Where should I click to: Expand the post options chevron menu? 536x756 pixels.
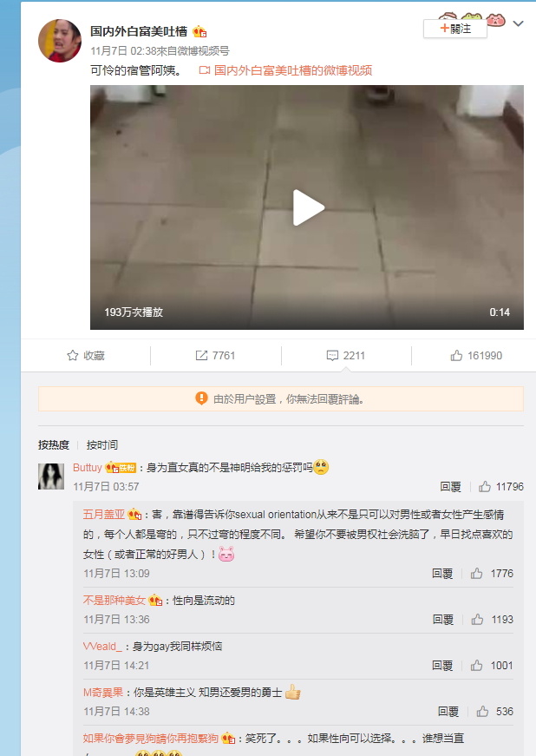coord(518,23)
